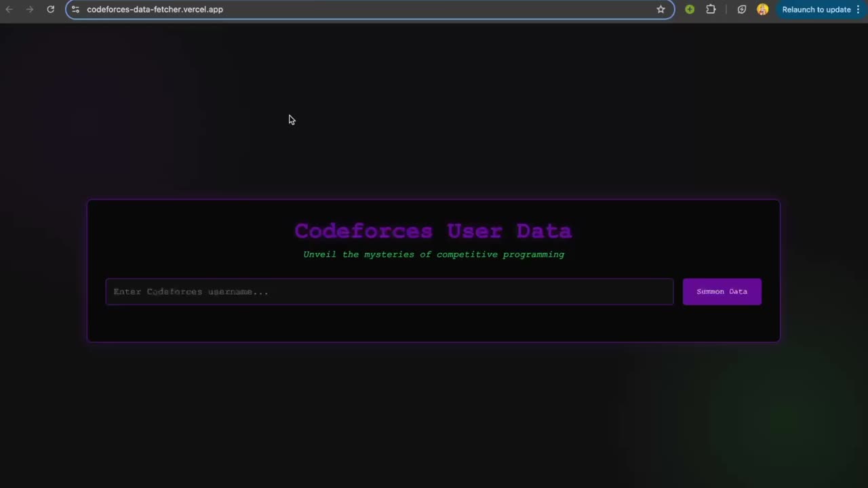The height and width of the screenshot is (488, 868).
Task: Click the green extension icon
Action: click(x=690, y=9)
